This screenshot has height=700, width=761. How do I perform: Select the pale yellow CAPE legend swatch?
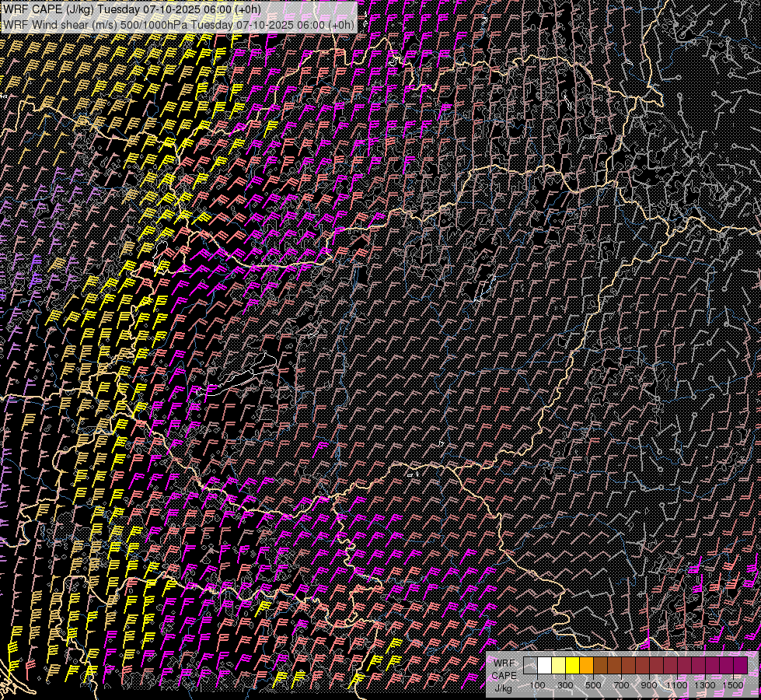pos(558,665)
